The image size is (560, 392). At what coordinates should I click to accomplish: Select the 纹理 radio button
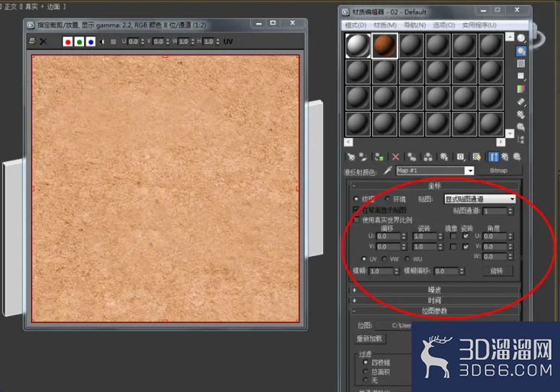pyautogui.click(x=356, y=199)
